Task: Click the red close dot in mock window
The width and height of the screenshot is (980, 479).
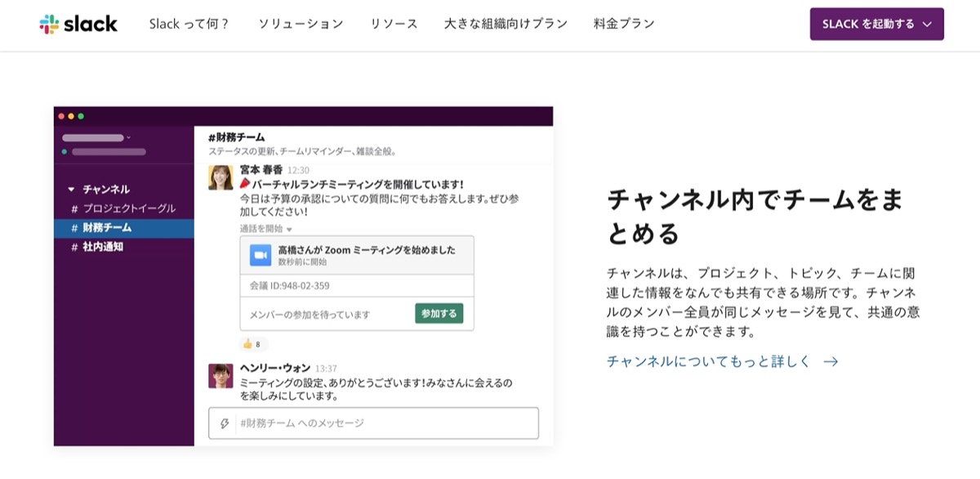Action: pyautogui.click(x=61, y=116)
